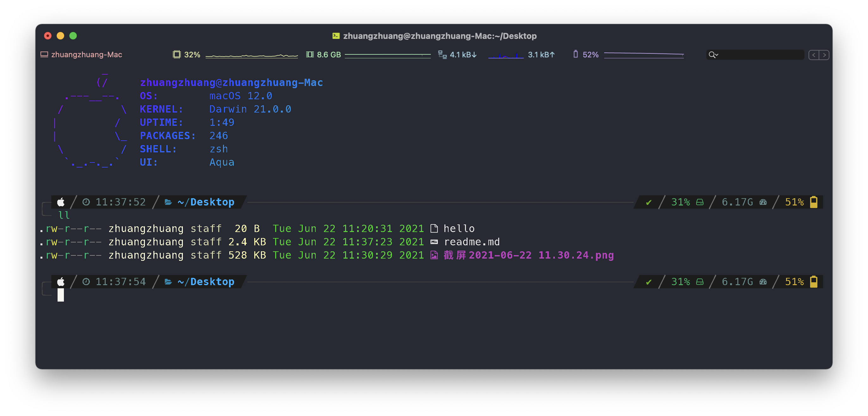Image resolution: width=868 pixels, height=416 pixels.
Task: Click inside the search input field
Action: coord(761,55)
